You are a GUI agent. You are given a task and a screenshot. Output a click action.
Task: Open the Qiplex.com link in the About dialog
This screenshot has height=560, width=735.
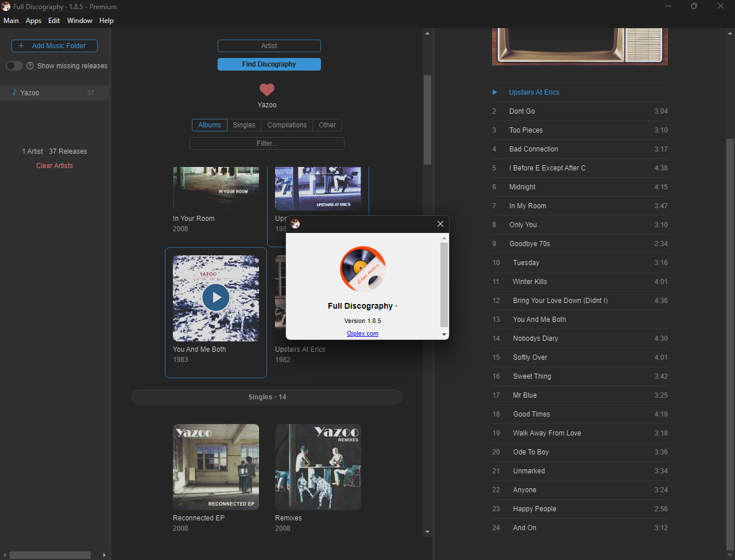pos(362,333)
